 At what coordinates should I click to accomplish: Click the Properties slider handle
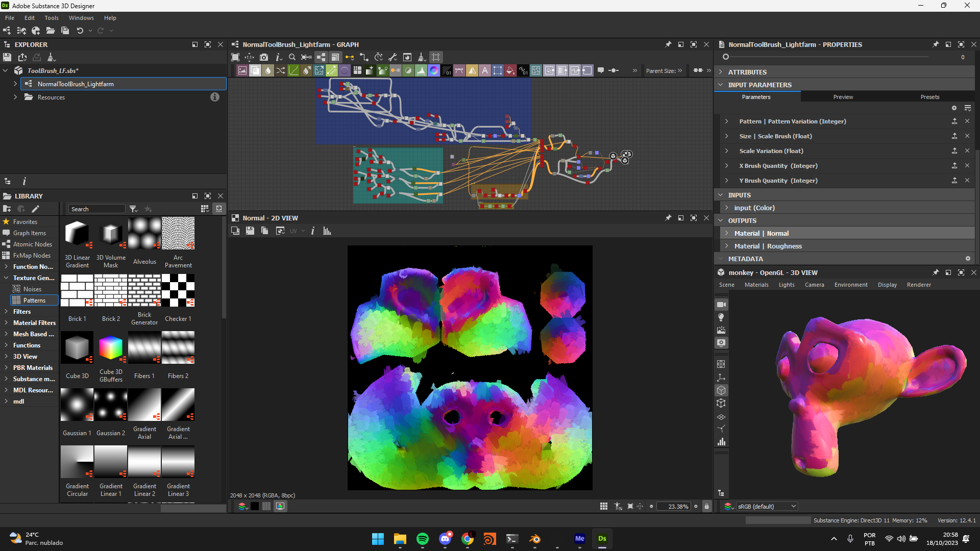point(725,57)
